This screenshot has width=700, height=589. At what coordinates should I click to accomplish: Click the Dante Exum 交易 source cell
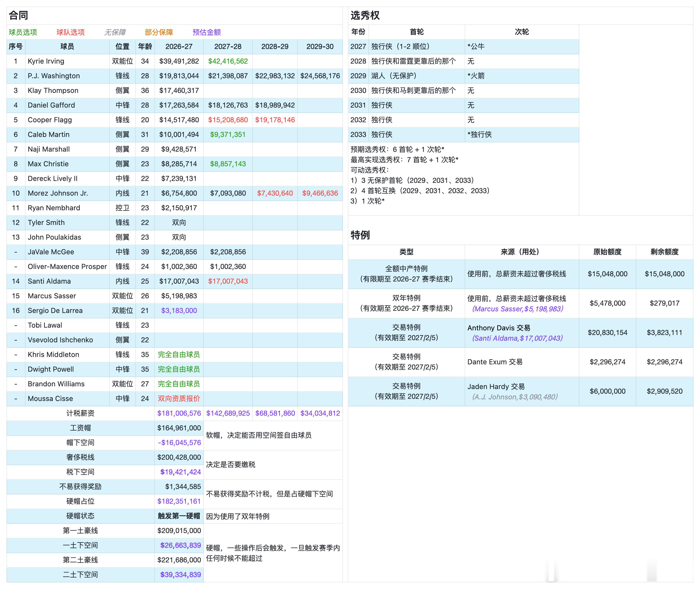522,362
